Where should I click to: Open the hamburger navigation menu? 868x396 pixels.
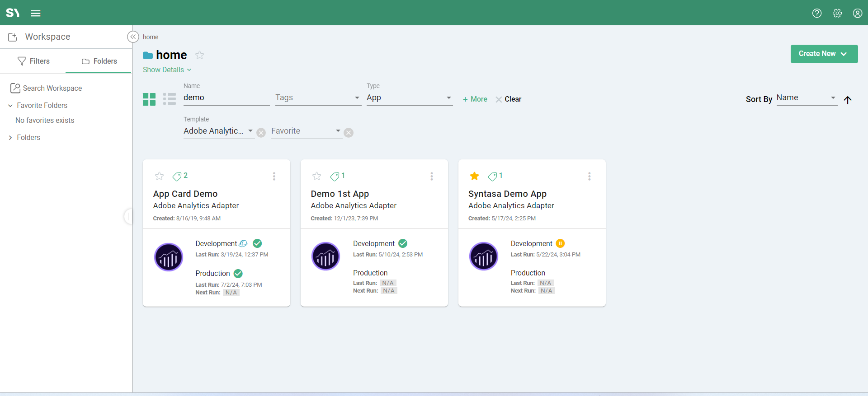pyautogui.click(x=36, y=13)
